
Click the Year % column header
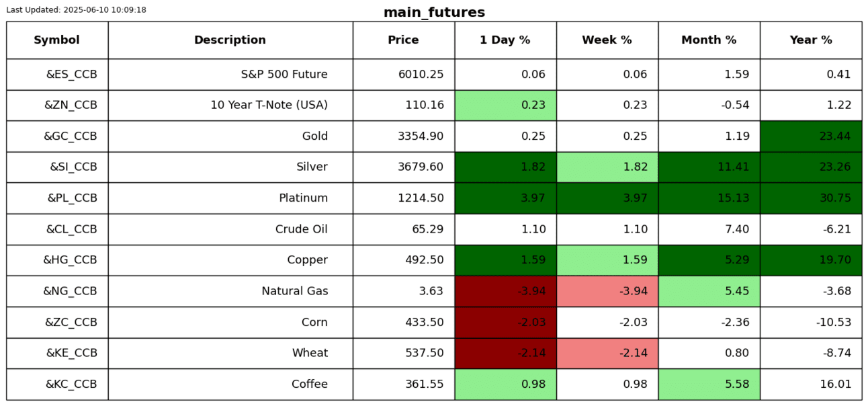(x=810, y=40)
